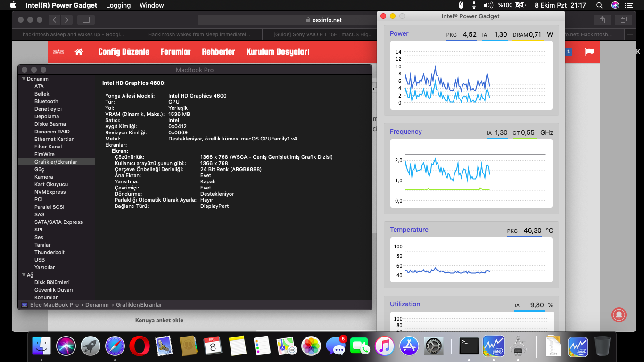Collapse the Donanım section triangle
This screenshot has height=362, width=644.
pyautogui.click(x=24, y=79)
